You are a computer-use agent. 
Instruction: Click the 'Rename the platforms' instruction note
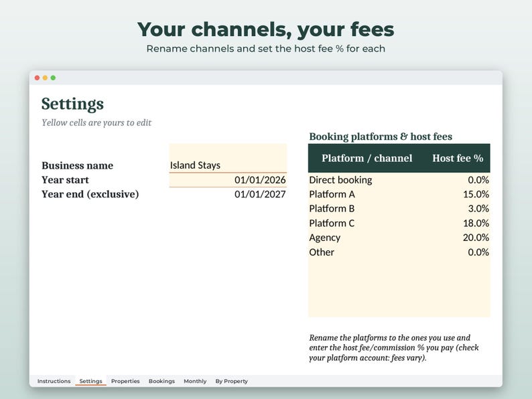[x=394, y=347]
